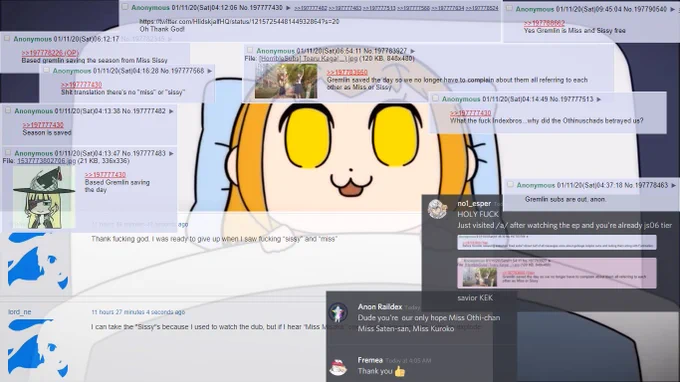
Task: Click post number No.197790540
Action: point(645,9)
